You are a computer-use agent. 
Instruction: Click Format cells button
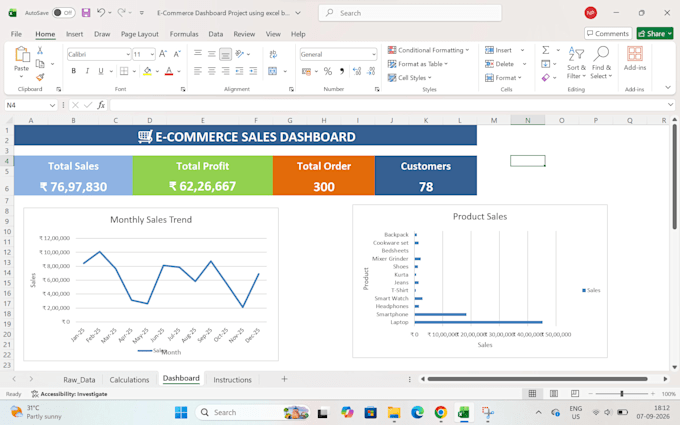(503, 78)
